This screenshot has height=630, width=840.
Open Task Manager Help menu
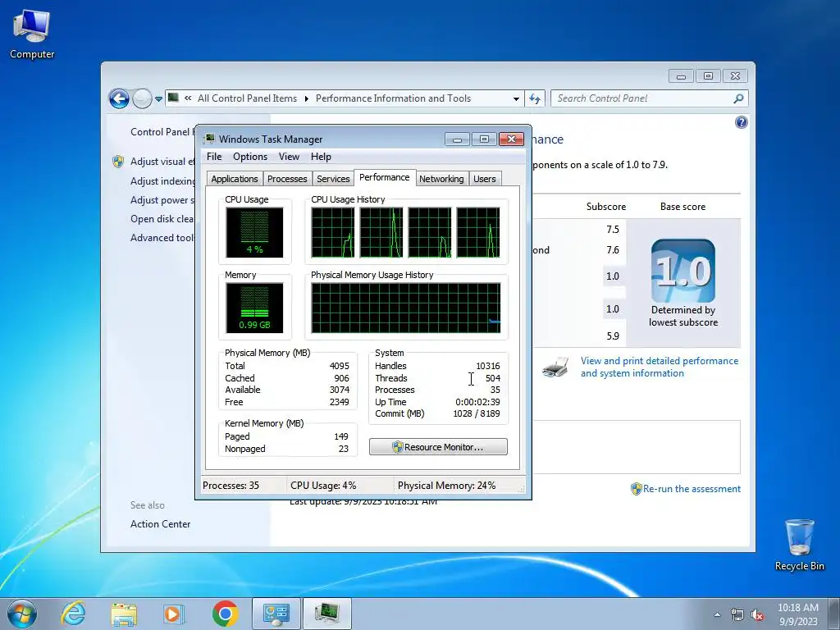(x=321, y=157)
